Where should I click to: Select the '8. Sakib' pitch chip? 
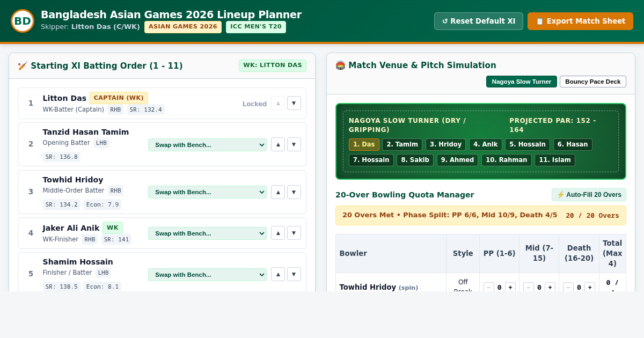pos(415,160)
